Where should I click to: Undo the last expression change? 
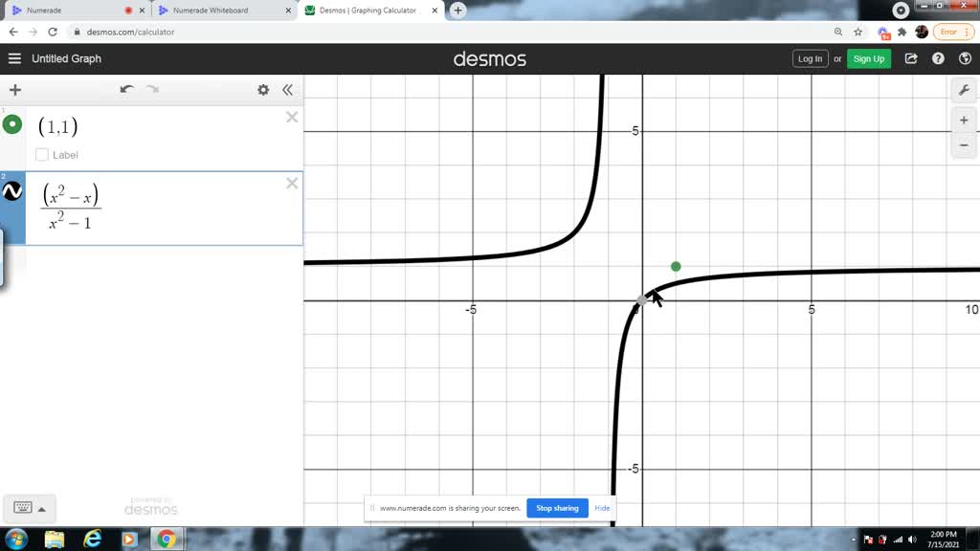click(127, 89)
